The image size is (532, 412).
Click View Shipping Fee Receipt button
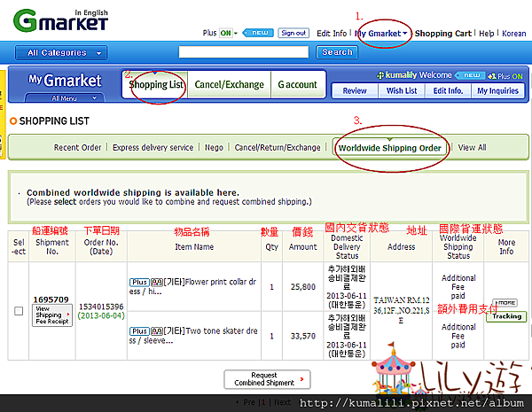tap(52, 315)
